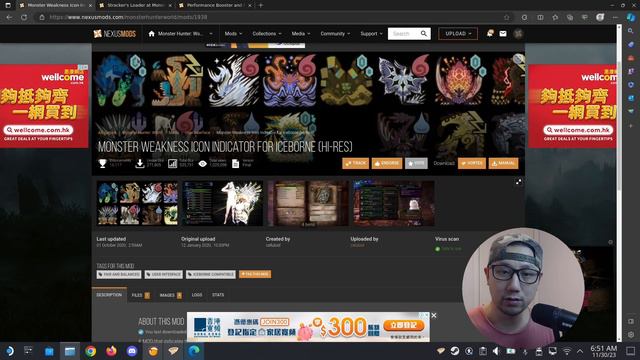Switch to the Images tab

171,295
